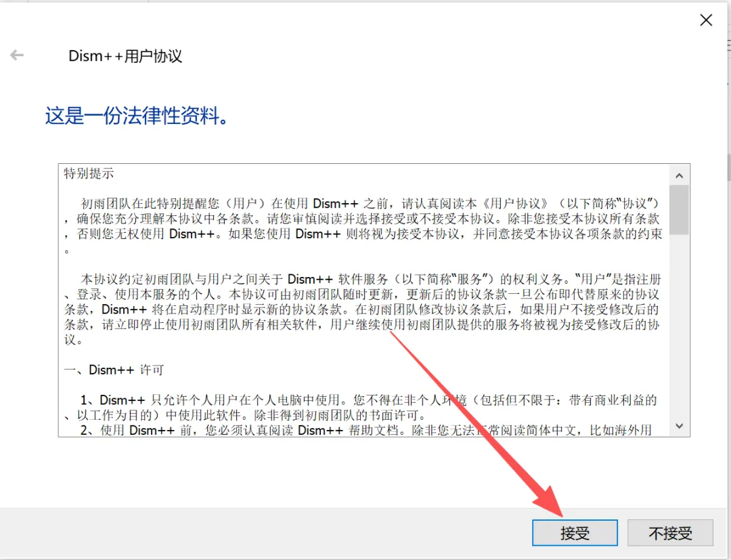The width and height of the screenshot is (731, 560).
Task: Click the back arrow beside the dialog title
Action: pos(17,55)
